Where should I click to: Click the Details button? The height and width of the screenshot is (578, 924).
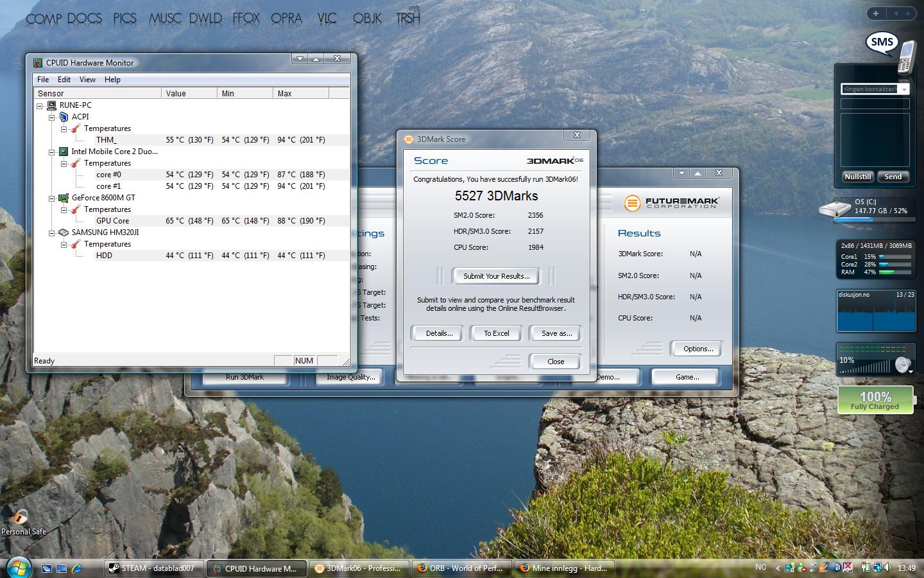pyautogui.click(x=439, y=333)
